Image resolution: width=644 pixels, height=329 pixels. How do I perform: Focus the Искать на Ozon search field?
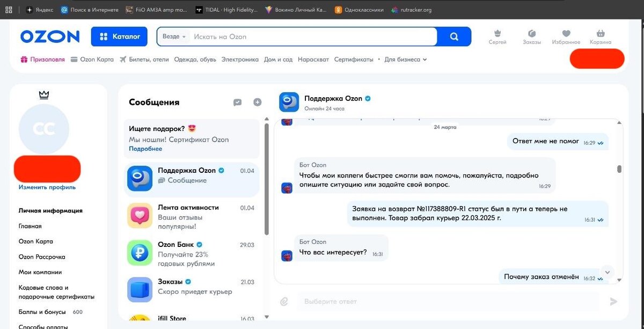click(x=313, y=36)
